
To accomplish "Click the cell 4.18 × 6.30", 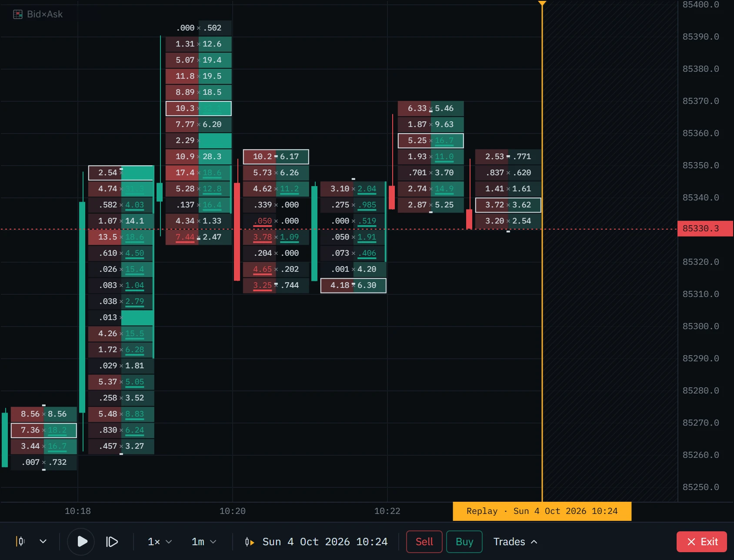I will point(353,285).
